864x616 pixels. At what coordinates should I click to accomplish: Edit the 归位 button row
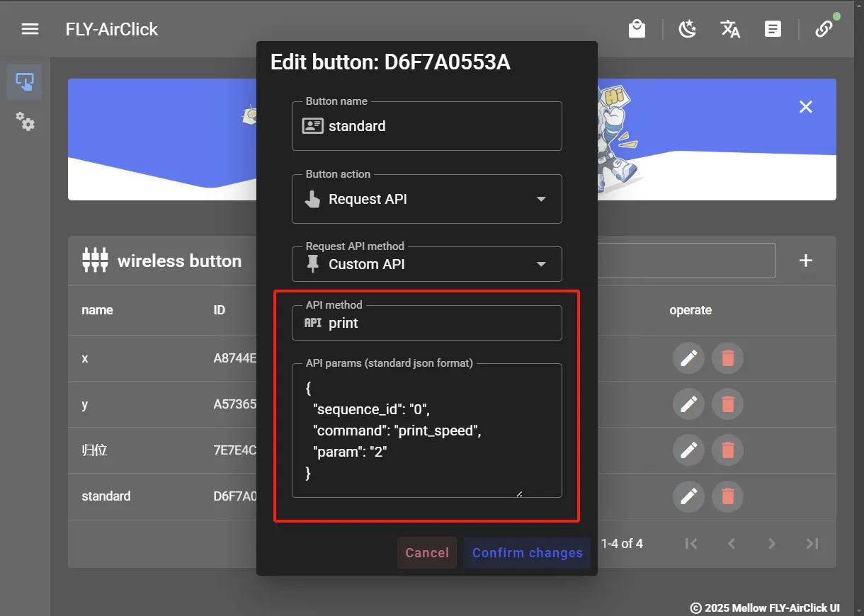click(x=688, y=450)
